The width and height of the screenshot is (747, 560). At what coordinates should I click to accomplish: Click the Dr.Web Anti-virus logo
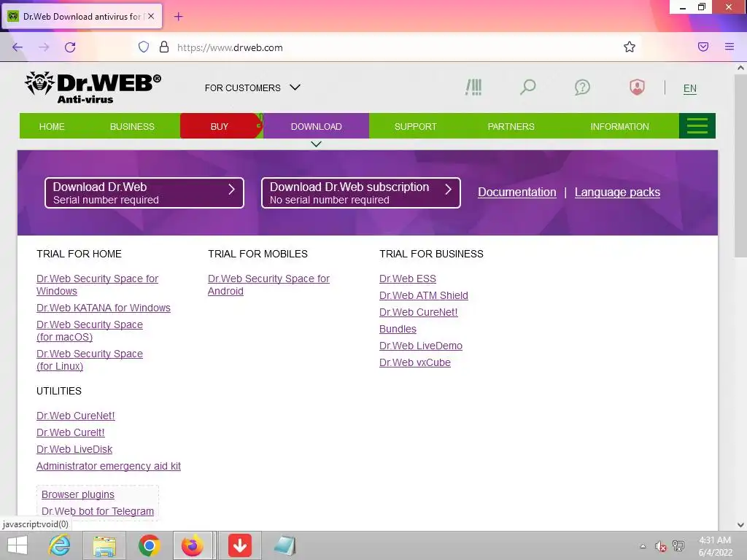click(x=93, y=87)
